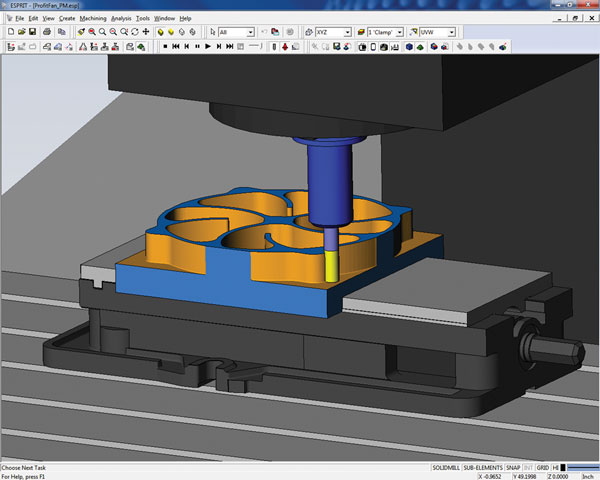
Task: Toggle GRID mode in status bar
Action: click(x=545, y=467)
